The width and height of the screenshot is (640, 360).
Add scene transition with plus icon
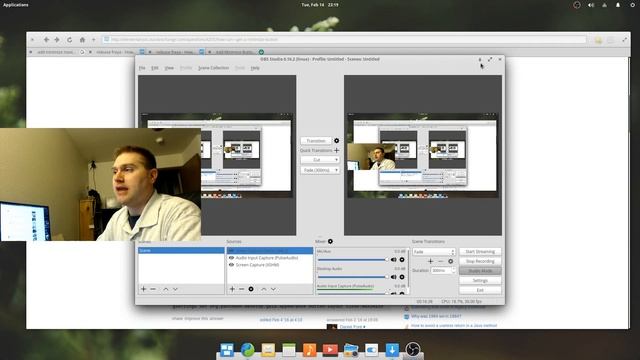430,261
